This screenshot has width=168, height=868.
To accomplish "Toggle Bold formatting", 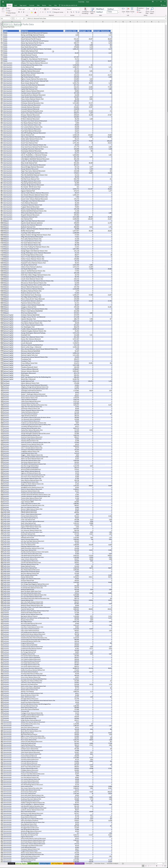I will (x=19, y=12).
